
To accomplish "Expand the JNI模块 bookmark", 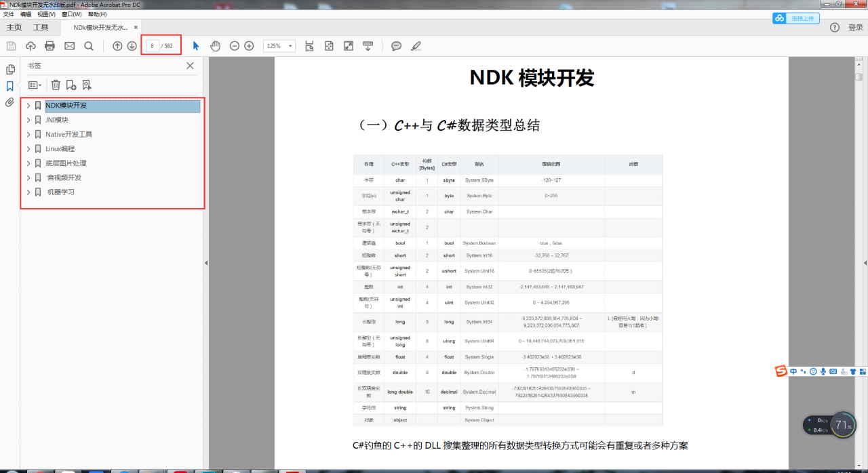I will tap(28, 120).
